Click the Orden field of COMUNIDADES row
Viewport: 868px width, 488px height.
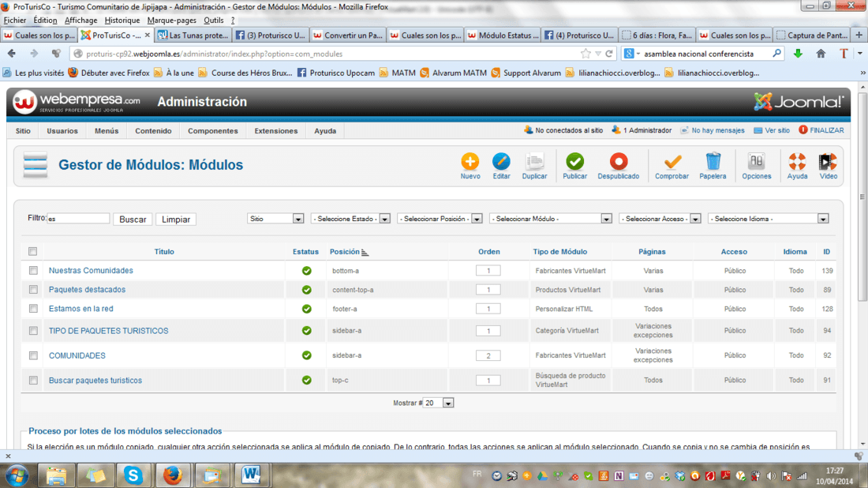coord(488,355)
